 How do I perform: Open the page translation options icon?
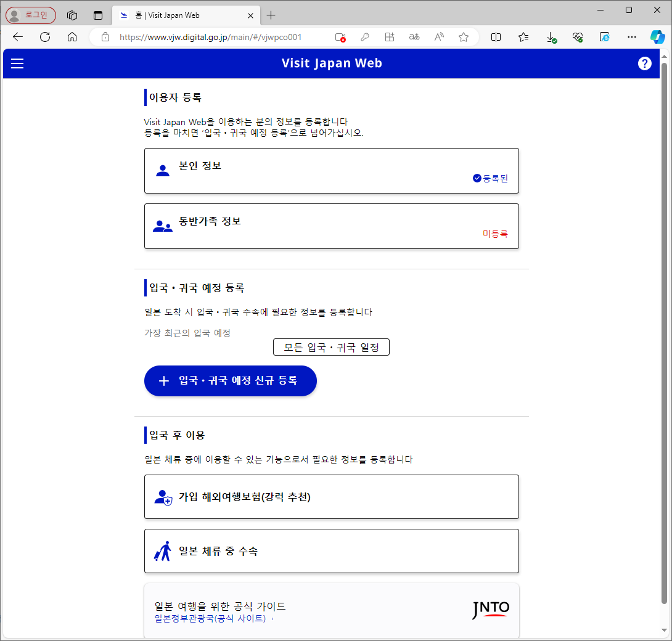pyautogui.click(x=414, y=37)
